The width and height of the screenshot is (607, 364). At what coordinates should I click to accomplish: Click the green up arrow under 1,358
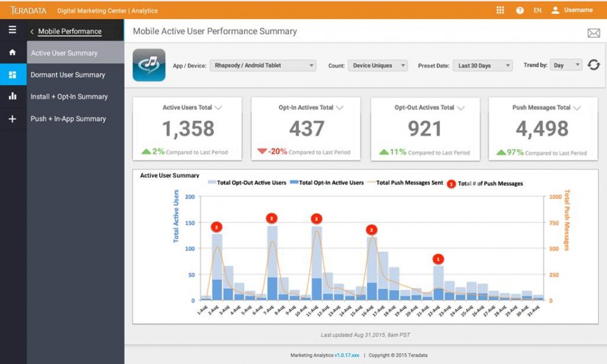(146, 151)
